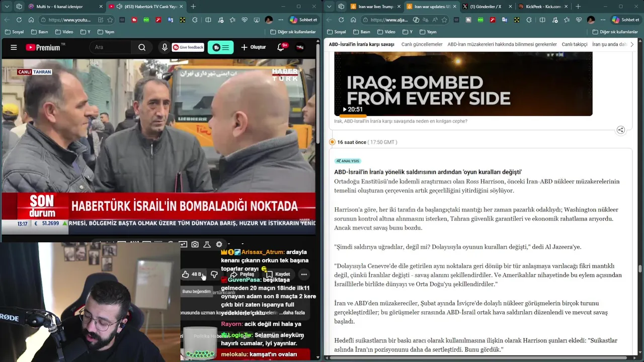
Task: Open new tab in left browser window
Action: 193,7
